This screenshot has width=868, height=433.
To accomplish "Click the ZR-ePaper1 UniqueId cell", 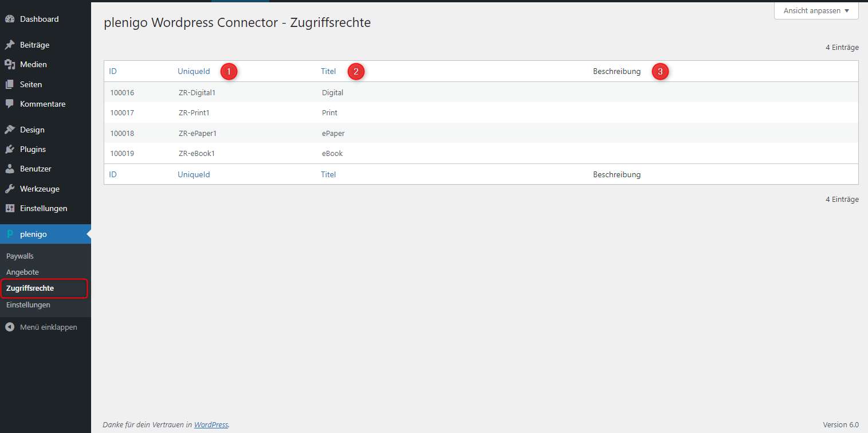I will point(198,133).
